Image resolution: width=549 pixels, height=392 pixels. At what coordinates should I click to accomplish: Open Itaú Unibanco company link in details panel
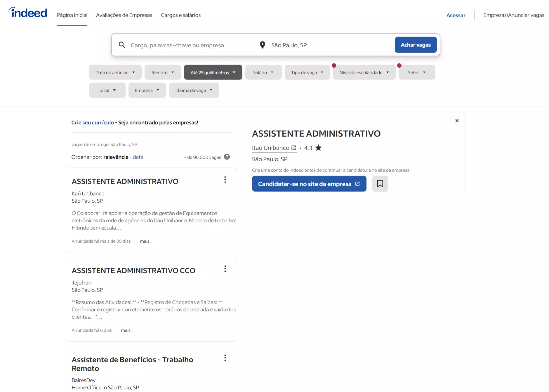pos(274,148)
